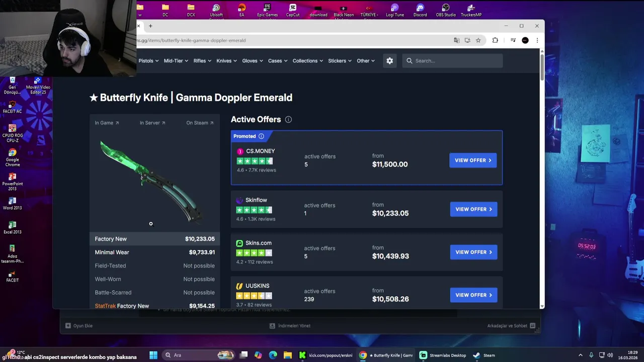Select the Factory New price row
Viewport: 644px width, 362px height.
click(x=155, y=239)
